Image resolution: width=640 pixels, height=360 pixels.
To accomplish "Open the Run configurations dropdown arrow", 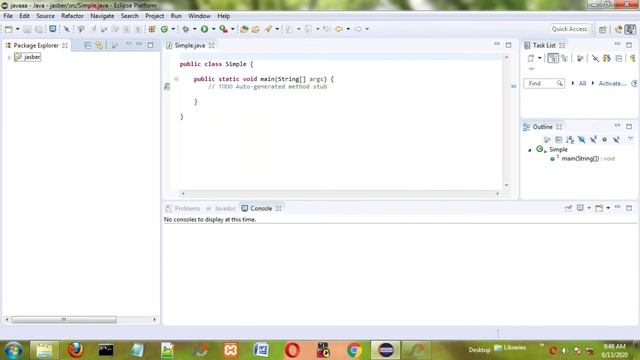I will 213,29.
